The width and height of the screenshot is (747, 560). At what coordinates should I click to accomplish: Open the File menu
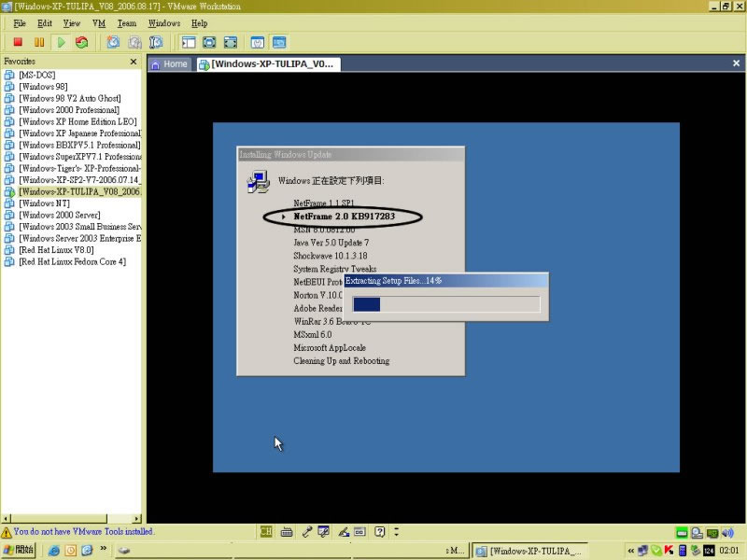20,23
